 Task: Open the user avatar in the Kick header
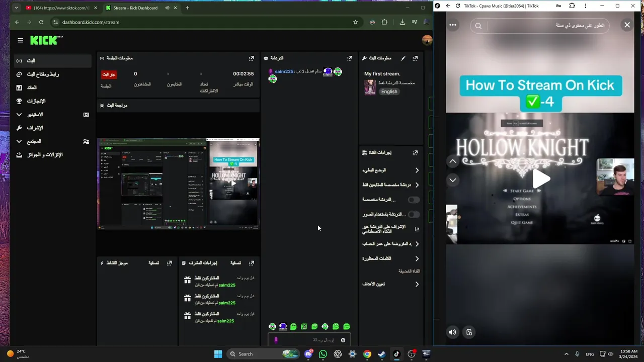427,40
